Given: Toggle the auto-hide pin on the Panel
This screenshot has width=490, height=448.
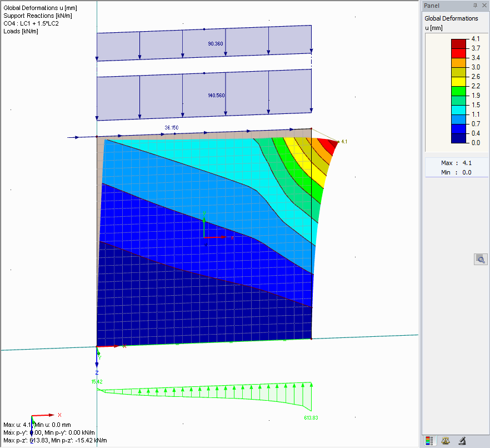Looking at the screenshot, I should [476, 5].
